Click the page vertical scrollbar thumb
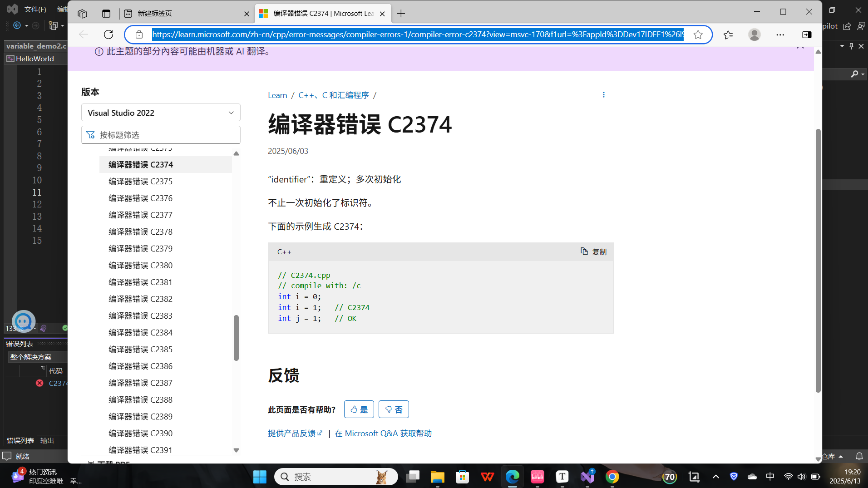The height and width of the screenshot is (488, 868). tap(818, 260)
